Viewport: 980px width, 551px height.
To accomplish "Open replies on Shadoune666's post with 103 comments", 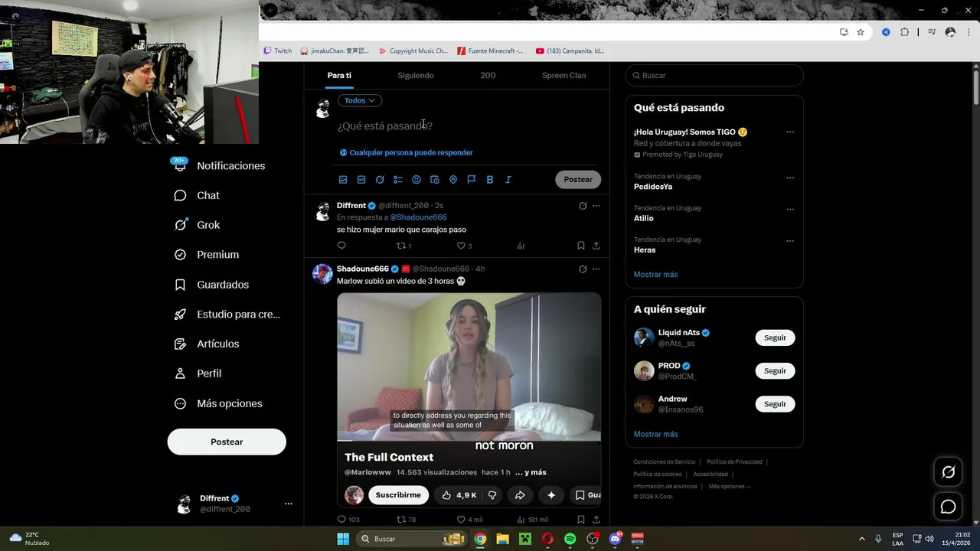I will pyautogui.click(x=348, y=520).
